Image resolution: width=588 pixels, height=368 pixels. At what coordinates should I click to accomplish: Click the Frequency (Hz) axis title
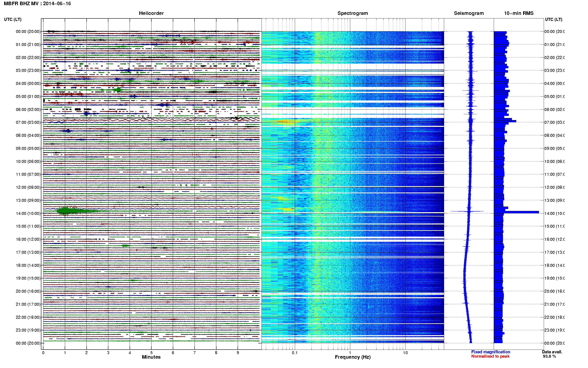(353, 357)
